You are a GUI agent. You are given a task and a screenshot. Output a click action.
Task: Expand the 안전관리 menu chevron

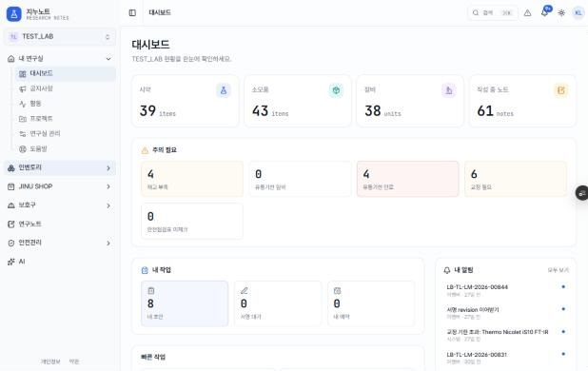click(x=108, y=244)
